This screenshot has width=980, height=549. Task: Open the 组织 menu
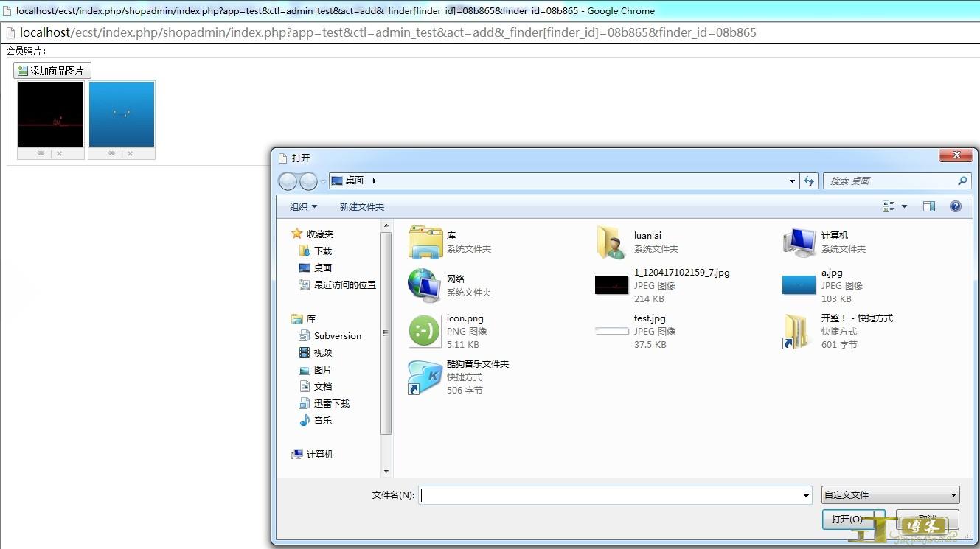[303, 207]
